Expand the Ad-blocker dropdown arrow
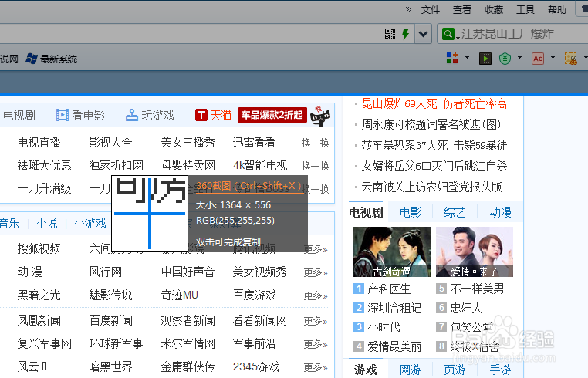 (553, 58)
